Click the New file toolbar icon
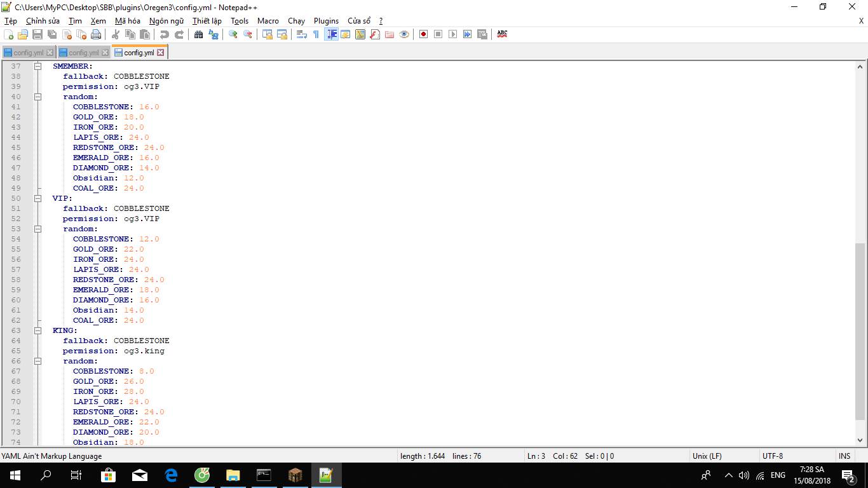 [8, 34]
